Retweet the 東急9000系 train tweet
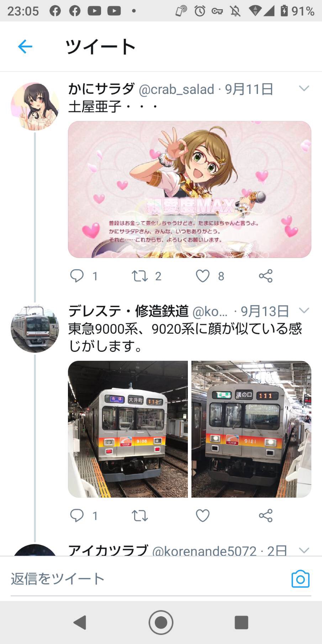The height and width of the screenshot is (644, 322). click(140, 516)
